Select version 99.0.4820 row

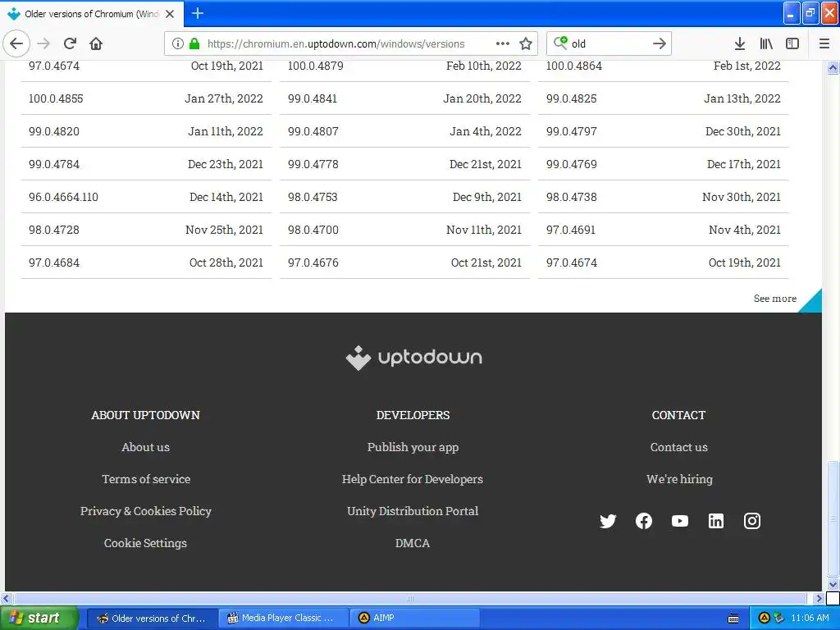[x=146, y=131]
